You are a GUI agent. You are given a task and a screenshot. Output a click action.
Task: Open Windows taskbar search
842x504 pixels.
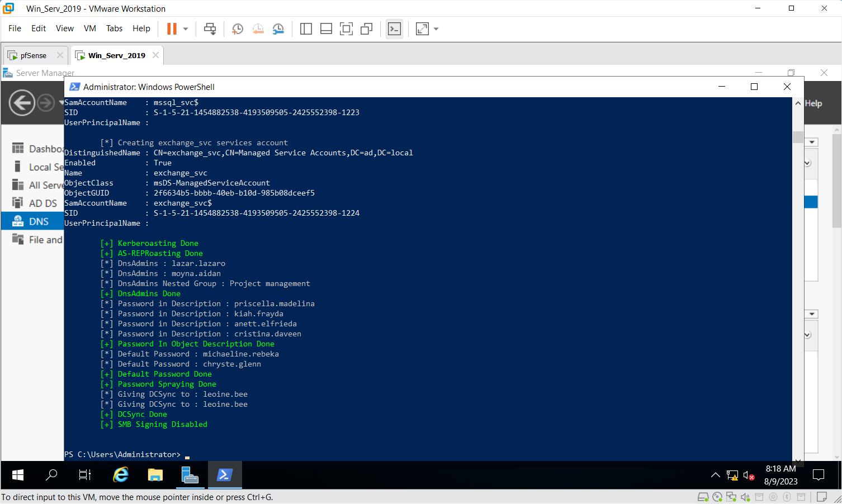pos(51,475)
